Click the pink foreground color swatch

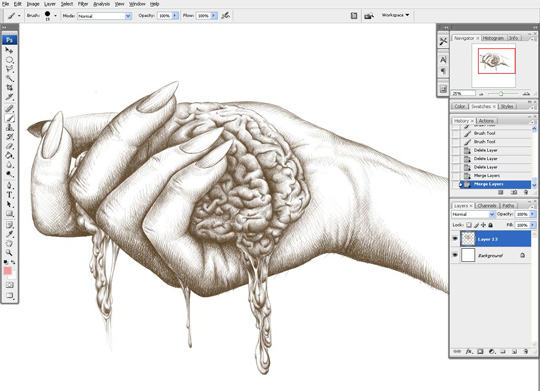coord(8,271)
